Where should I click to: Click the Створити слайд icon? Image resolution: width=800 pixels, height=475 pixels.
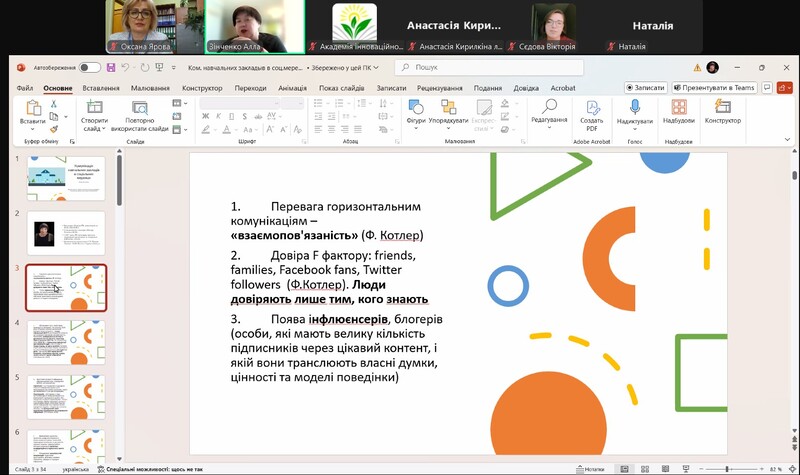[x=94, y=107]
